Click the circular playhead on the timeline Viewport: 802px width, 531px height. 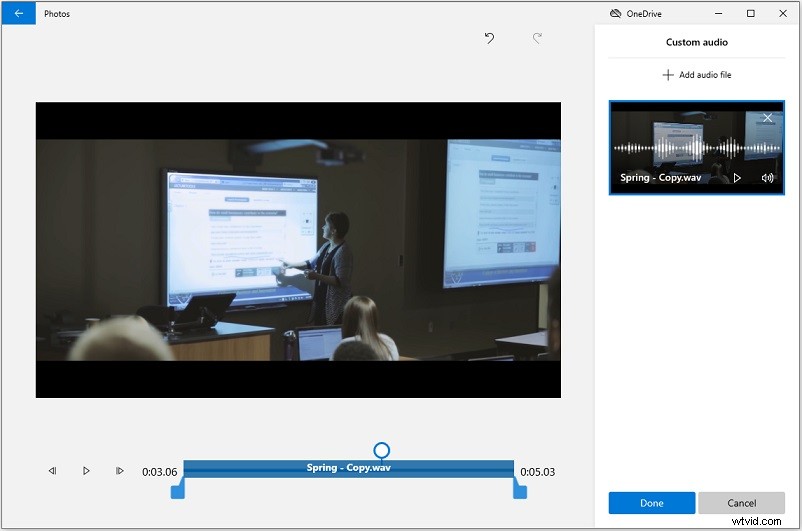(381, 450)
